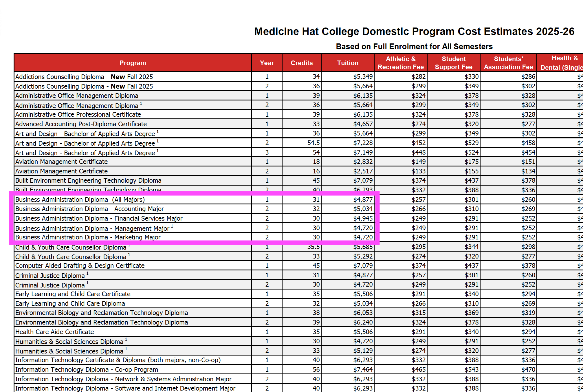Select Health Care Aide Certificate row

point(54,332)
